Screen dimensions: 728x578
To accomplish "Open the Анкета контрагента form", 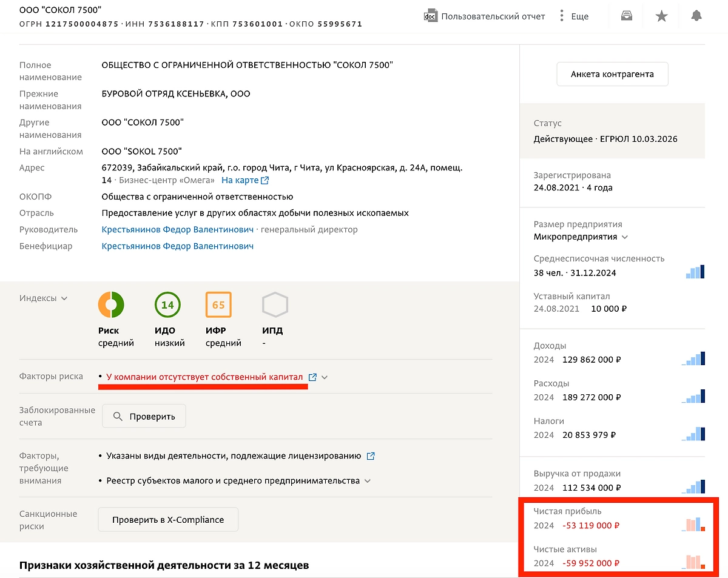I will [x=612, y=73].
